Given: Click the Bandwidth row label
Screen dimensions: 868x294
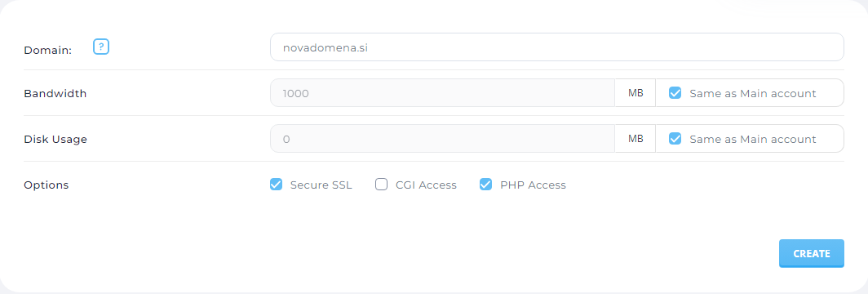Looking at the screenshot, I should (55, 94).
